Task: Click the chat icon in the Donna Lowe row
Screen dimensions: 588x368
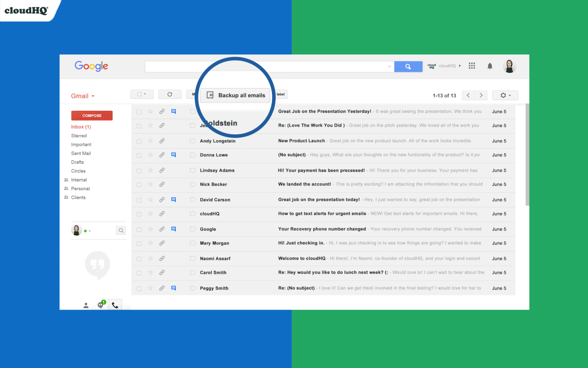Action: pyautogui.click(x=174, y=155)
